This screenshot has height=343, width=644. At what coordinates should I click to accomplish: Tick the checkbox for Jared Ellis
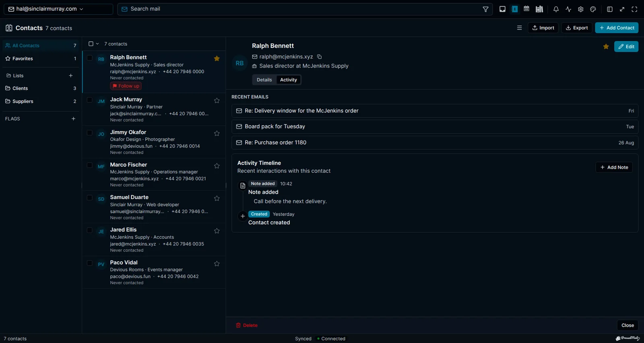coord(90,230)
